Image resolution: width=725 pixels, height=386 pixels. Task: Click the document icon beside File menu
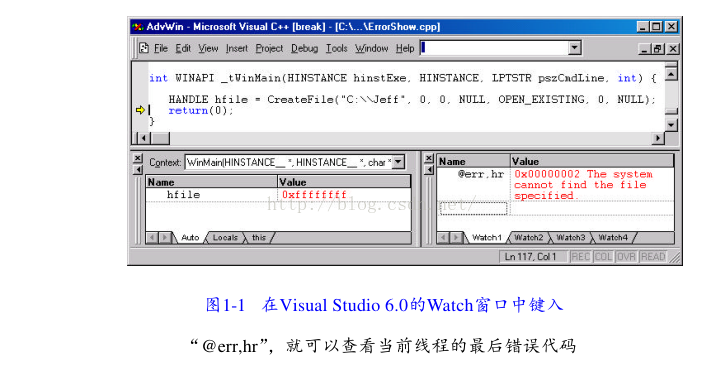pos(144,48)
